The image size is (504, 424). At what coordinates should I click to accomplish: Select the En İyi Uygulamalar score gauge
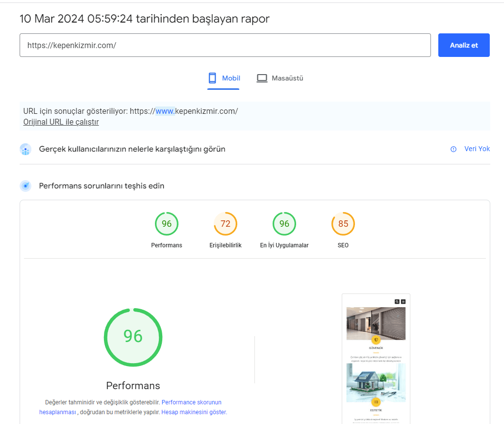click(284, 224)
